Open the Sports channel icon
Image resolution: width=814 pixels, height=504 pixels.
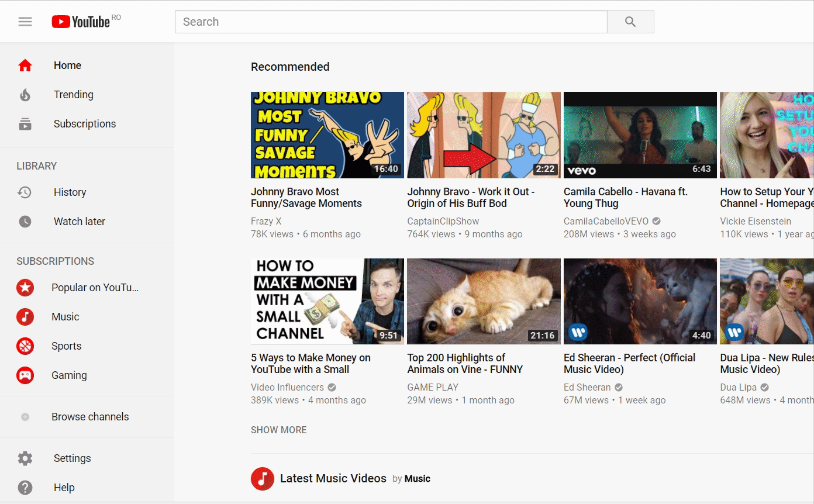(25, 346)
